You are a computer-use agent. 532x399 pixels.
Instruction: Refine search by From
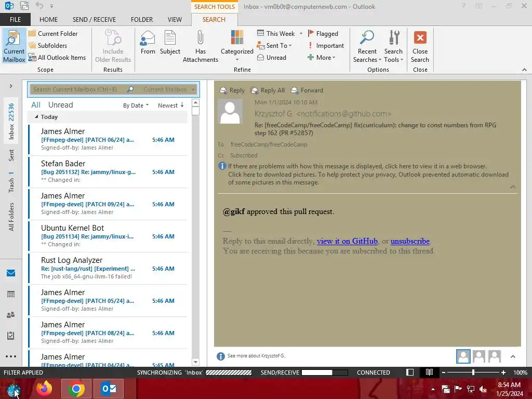click(x=148, y=43)
